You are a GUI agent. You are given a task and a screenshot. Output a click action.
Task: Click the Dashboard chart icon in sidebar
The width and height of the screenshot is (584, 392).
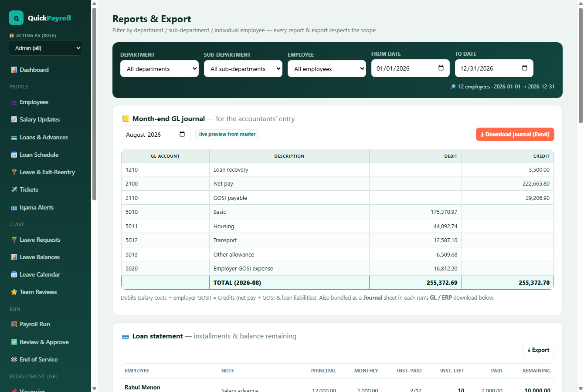[14, 70]
